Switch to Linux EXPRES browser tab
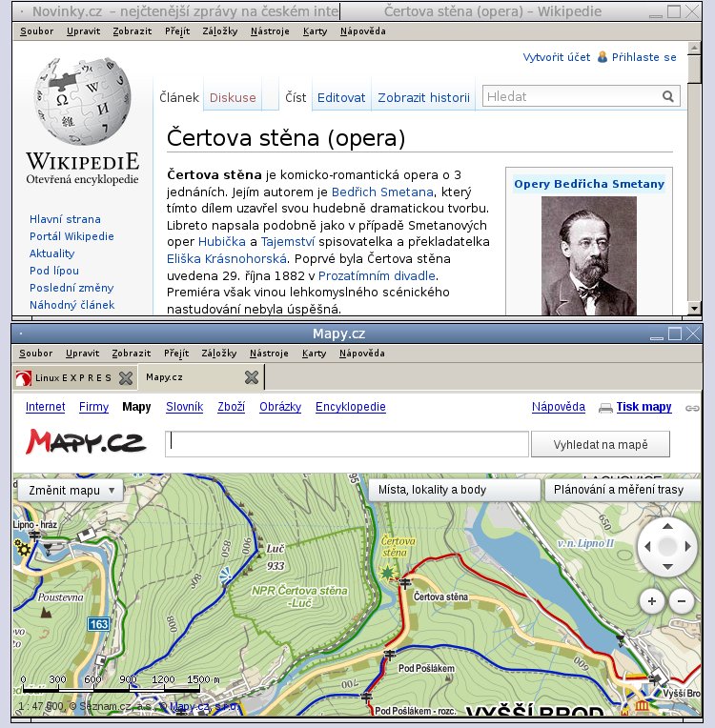 pyautogui.click(x=73, y=378)
